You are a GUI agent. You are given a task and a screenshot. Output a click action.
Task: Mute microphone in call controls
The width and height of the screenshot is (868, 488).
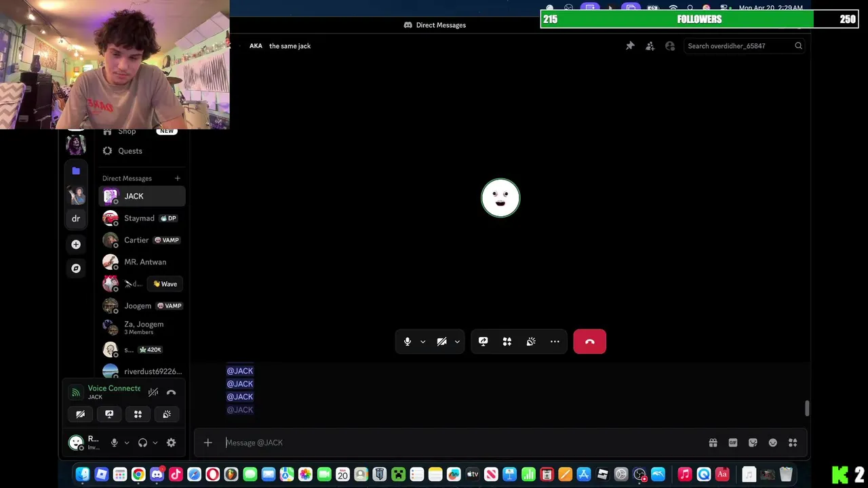tap(408, 342)
